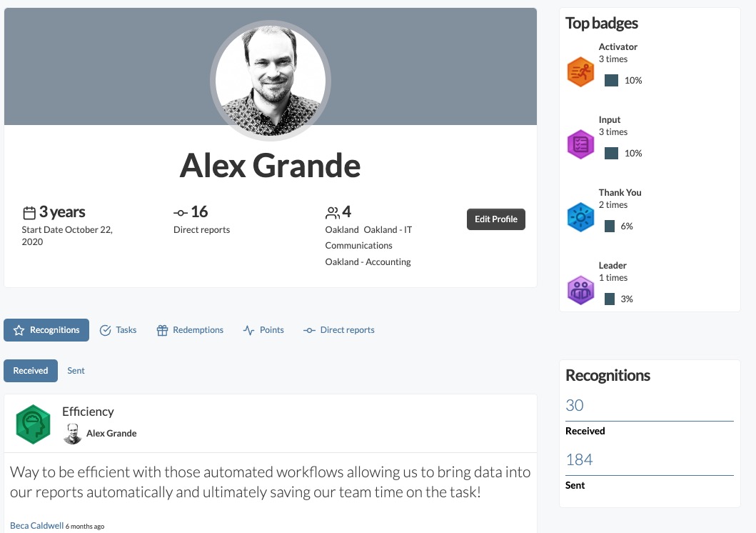Image resolution: width=756 pixels, height=533 pixels.
Task: Select the Points tab
Action: click(263, 330)
